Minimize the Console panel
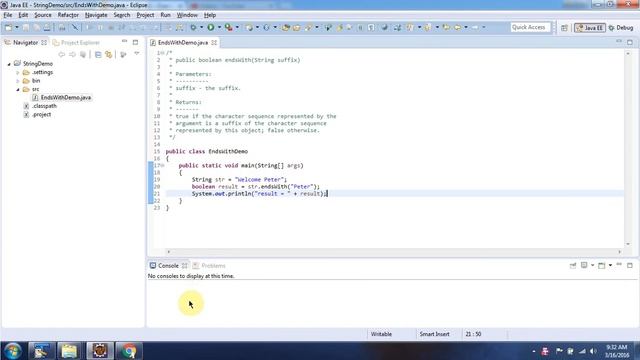Viewport: 640px width, 360px height. click(619, 265)
